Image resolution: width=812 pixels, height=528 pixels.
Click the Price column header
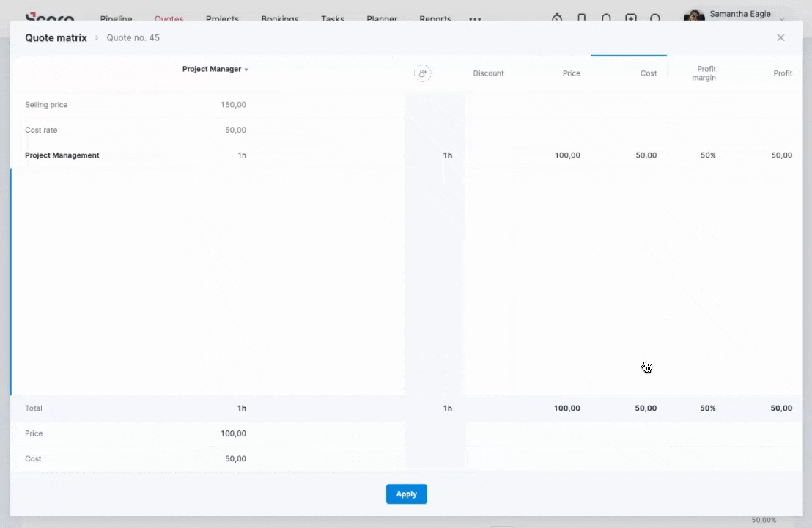(571, 73)
